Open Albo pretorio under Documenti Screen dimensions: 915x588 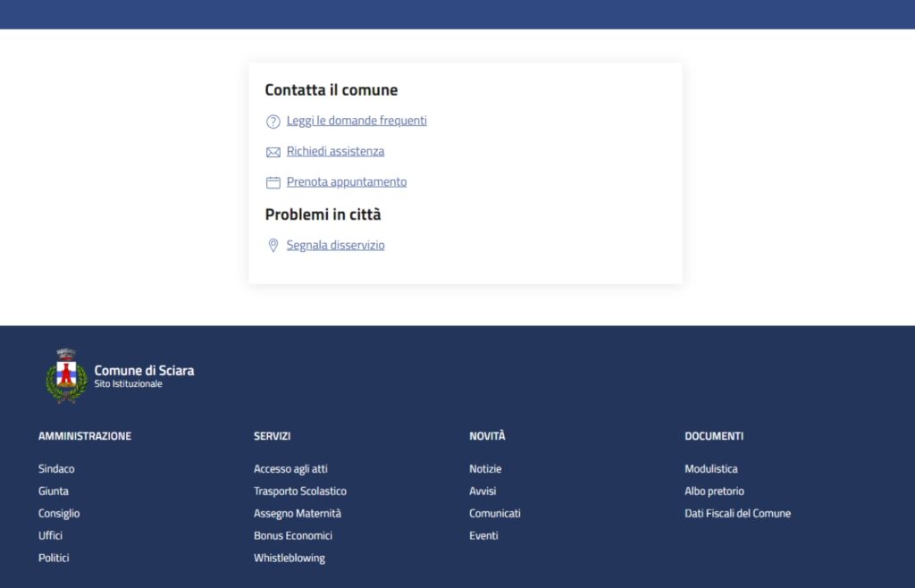pos(714,491)
